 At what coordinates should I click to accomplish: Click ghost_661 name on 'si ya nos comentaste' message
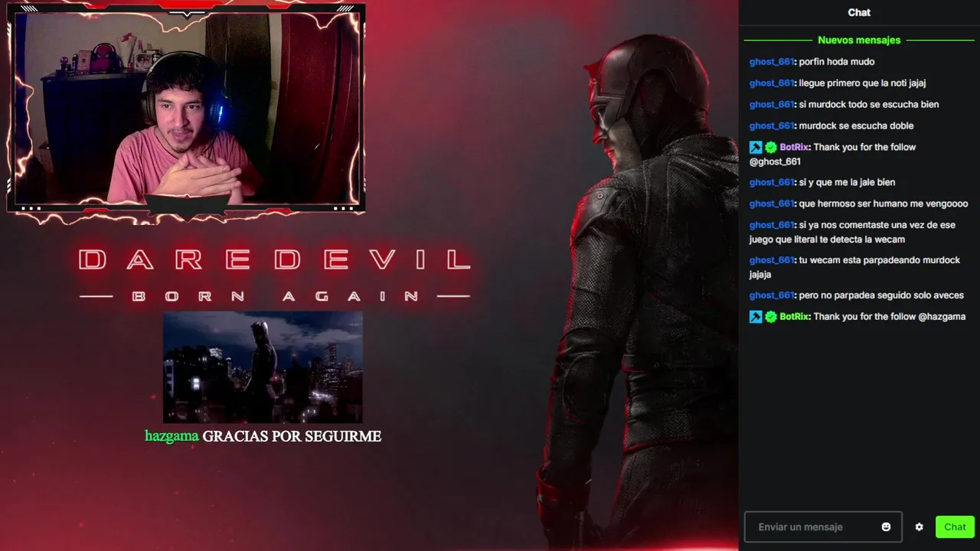pos(771,225)
